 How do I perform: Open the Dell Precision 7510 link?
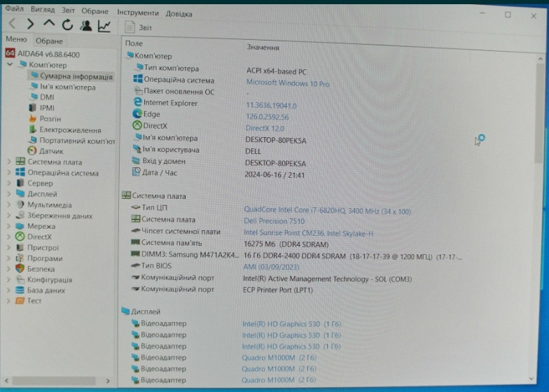tap(274, 221)
